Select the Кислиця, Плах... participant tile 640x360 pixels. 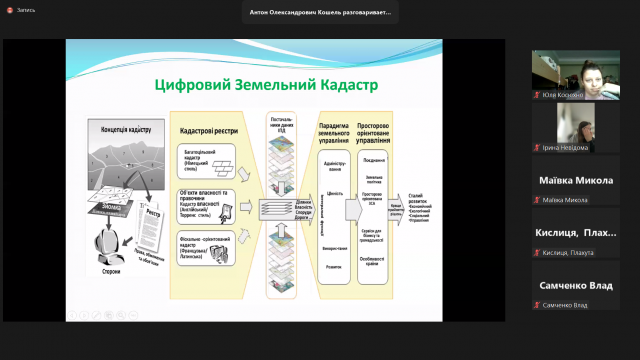576,233
